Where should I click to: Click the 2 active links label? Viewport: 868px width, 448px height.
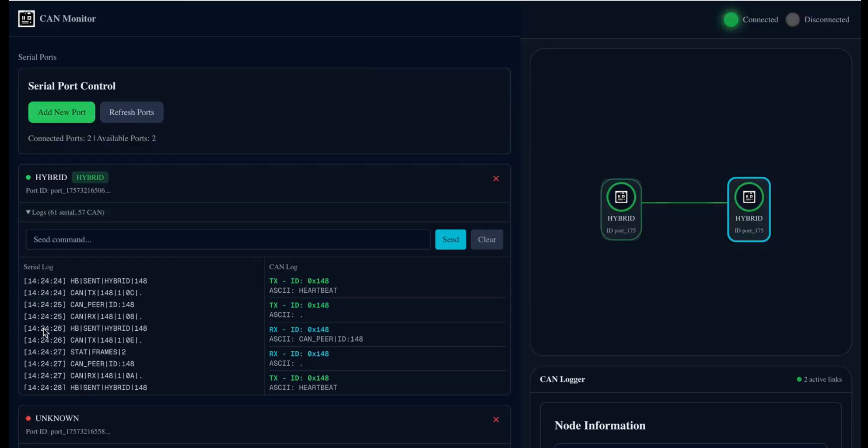(x=822, y=379)
